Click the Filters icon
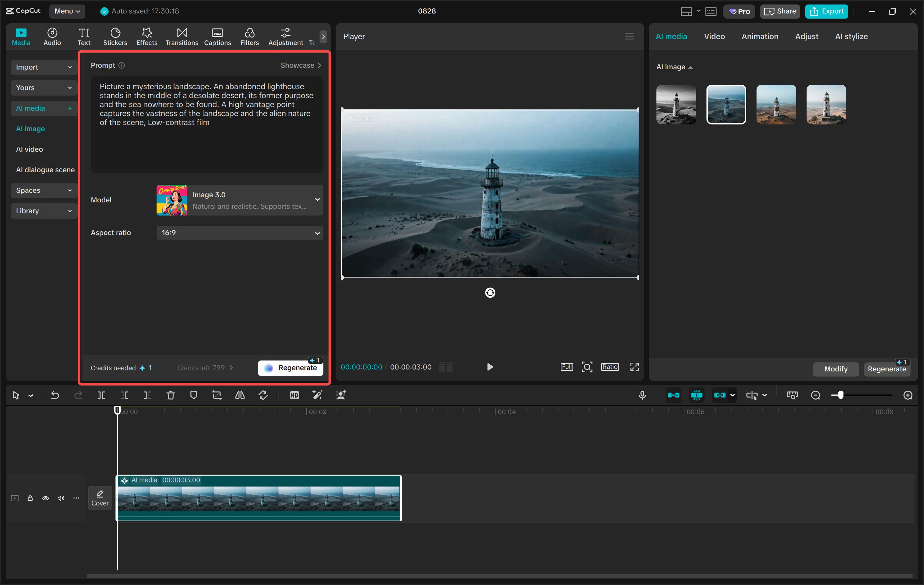This screenshot has width=924, height=585. click(249, 37)
